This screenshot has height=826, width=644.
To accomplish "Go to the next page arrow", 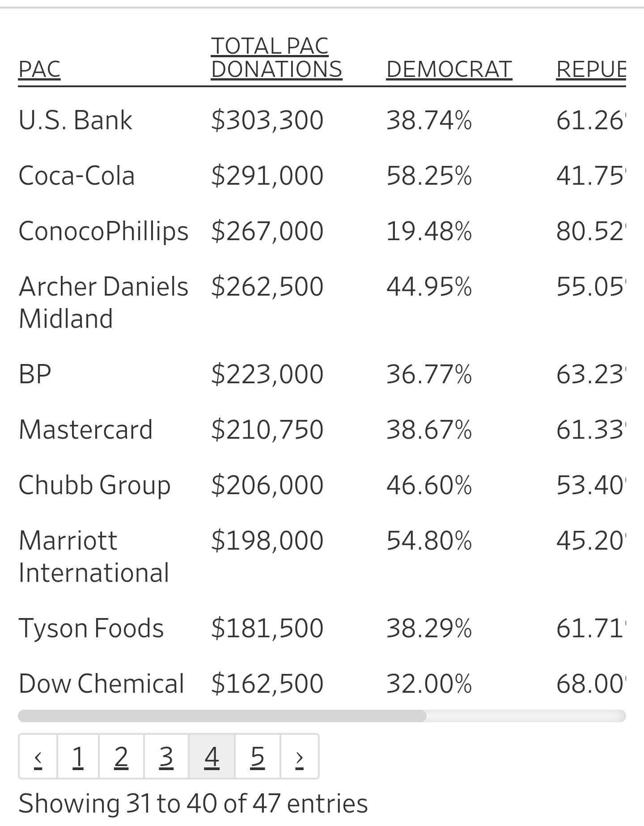I will (x=300, y=757).
